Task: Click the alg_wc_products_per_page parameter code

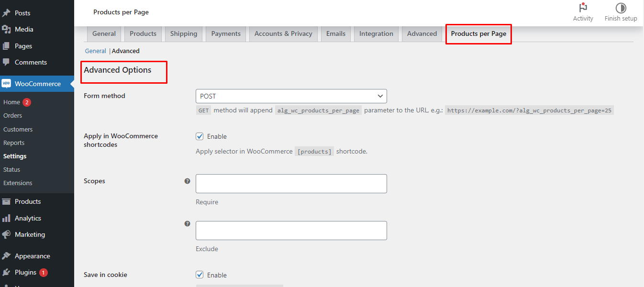Action: 318,110
